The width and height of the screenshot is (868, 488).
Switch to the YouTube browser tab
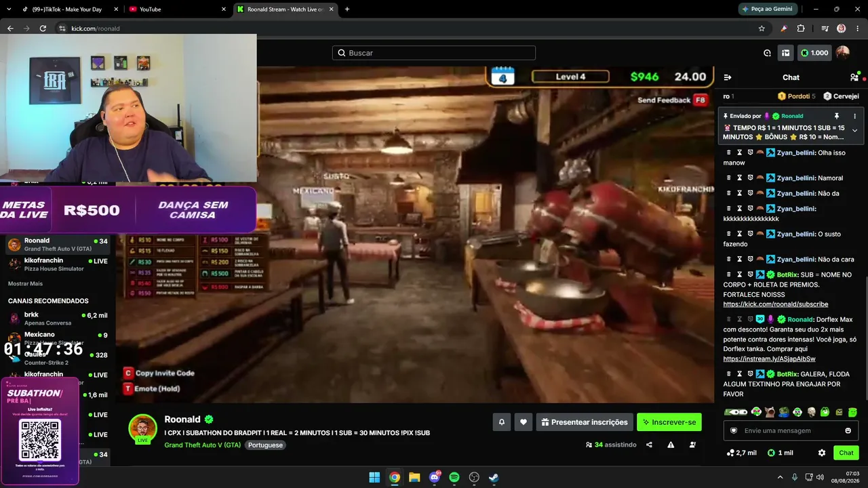176,9
